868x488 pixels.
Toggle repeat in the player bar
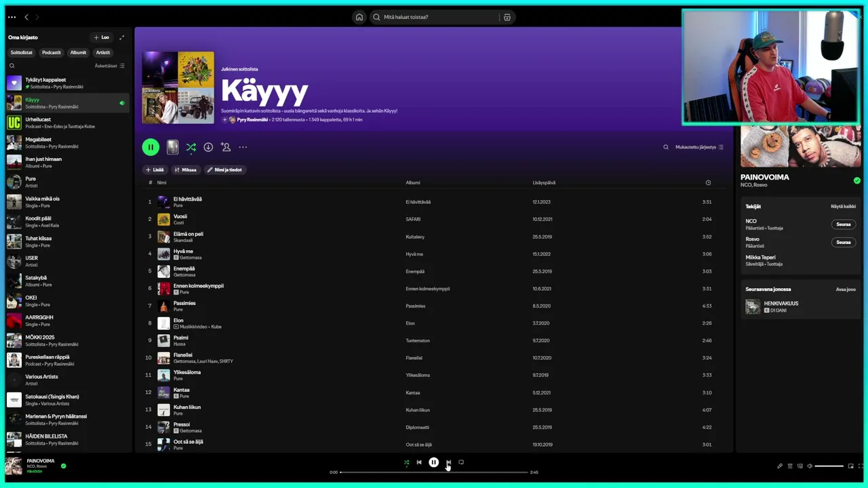pos(461,463)
